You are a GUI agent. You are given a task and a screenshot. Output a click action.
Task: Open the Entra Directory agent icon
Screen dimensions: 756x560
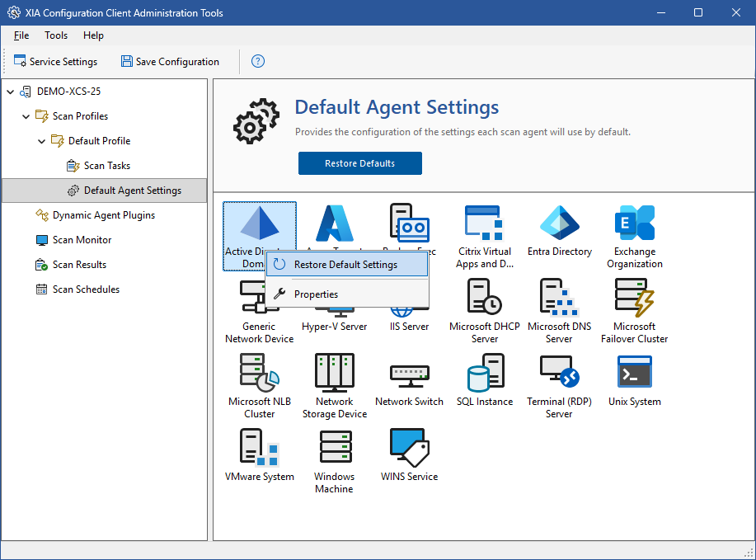point(560,224)
